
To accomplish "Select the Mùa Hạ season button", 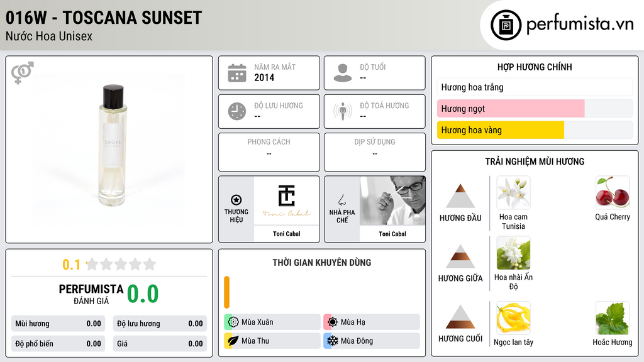I will point(372,322).
